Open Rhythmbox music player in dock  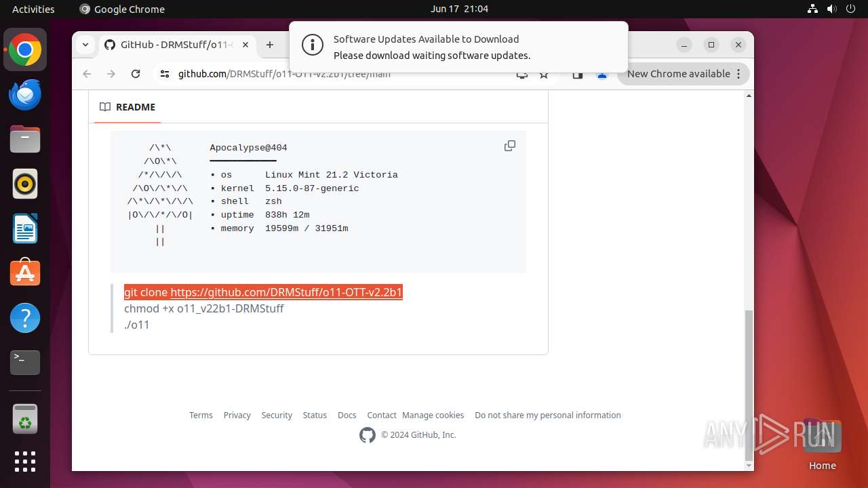tap(25, 184)
